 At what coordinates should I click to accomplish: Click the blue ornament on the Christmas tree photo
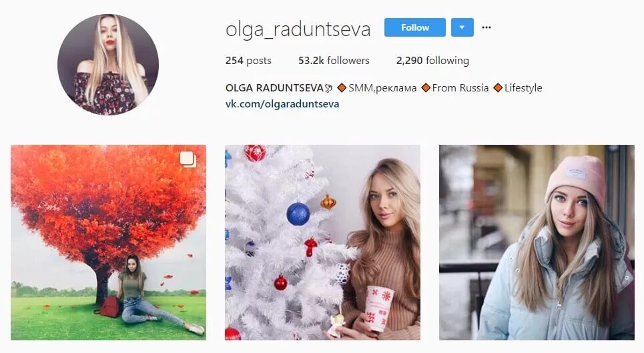coord(298,214)
